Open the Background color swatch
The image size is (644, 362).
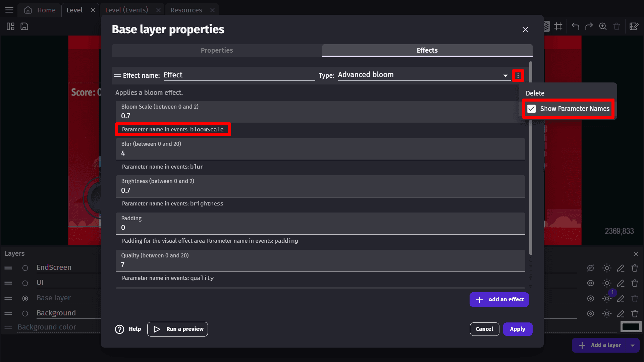pyautogui.click(x=631, y=327)
